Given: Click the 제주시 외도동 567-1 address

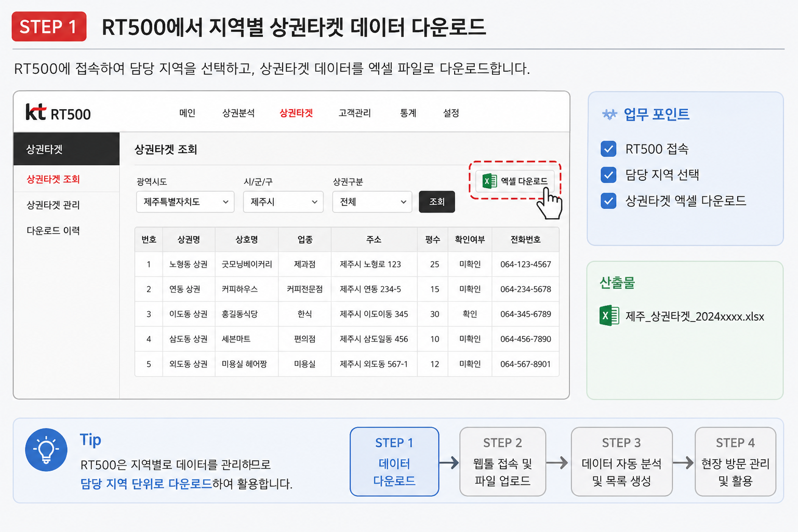Looking at the screenshot, I should click(374, 364).
